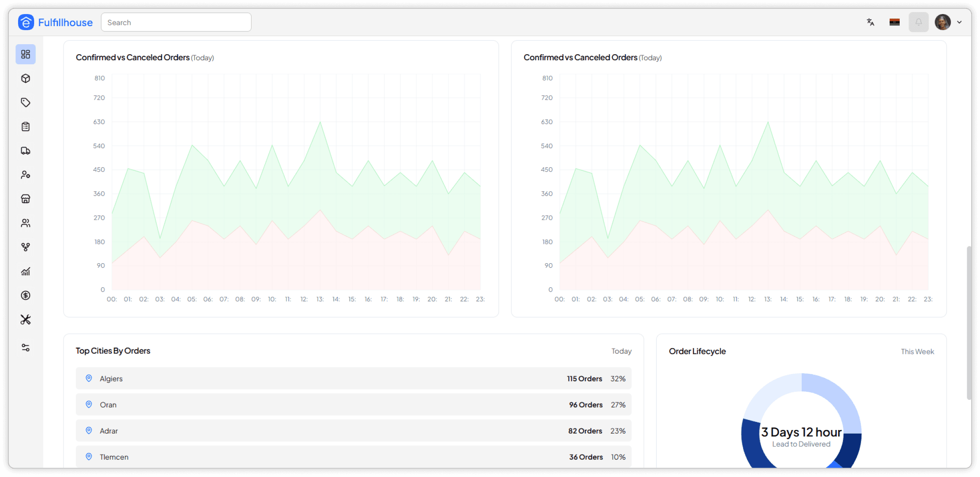980x477 pixels.
Task: Open the notifications bell button
Action: (x=919, y=22)
